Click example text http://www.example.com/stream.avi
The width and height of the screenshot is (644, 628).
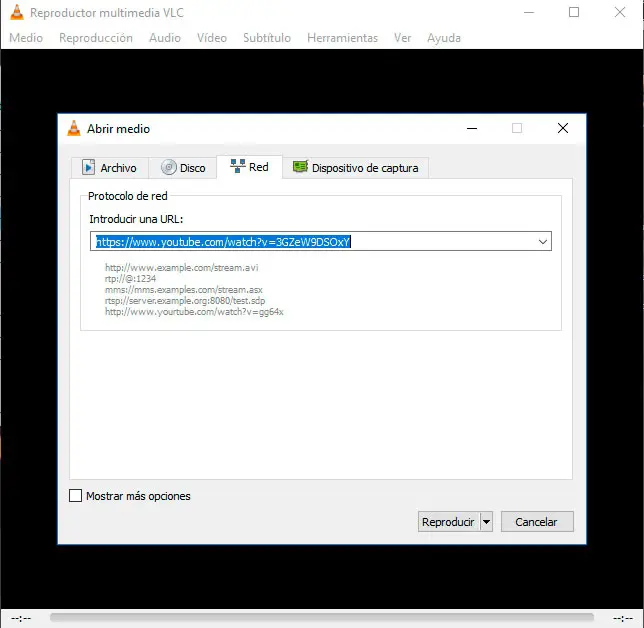tap(182, 268)
